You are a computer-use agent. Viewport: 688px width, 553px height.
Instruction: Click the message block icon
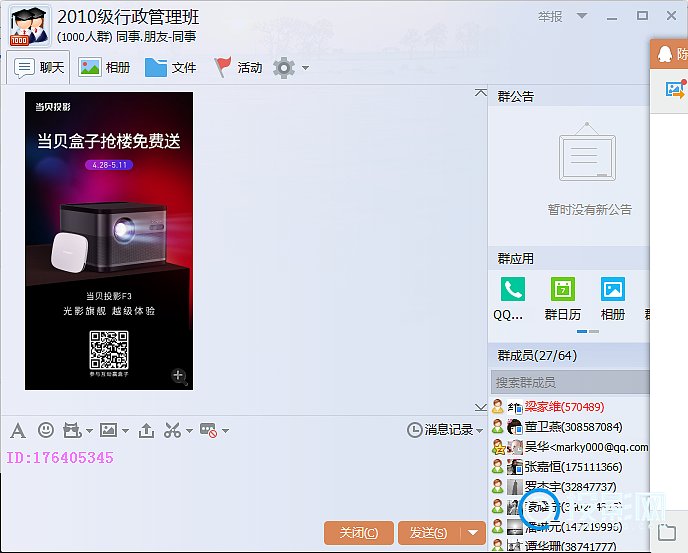pos(208,431)
